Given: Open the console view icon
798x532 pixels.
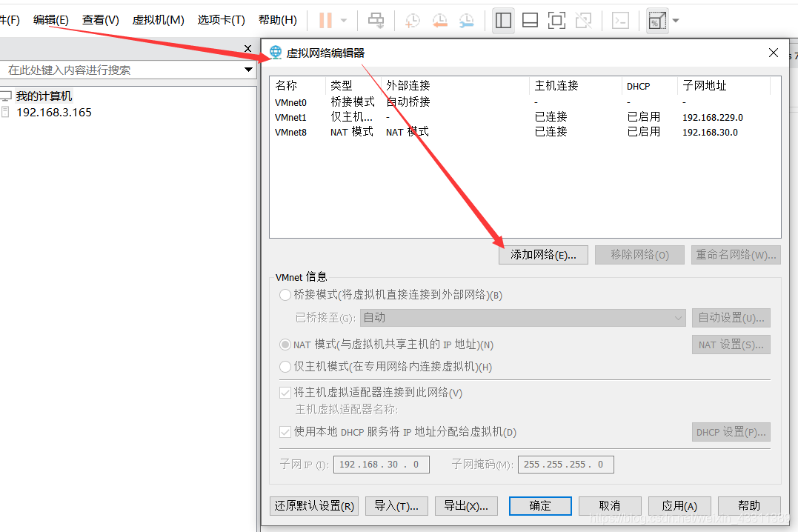Looking at the screenshot, I should pos(620,20).
